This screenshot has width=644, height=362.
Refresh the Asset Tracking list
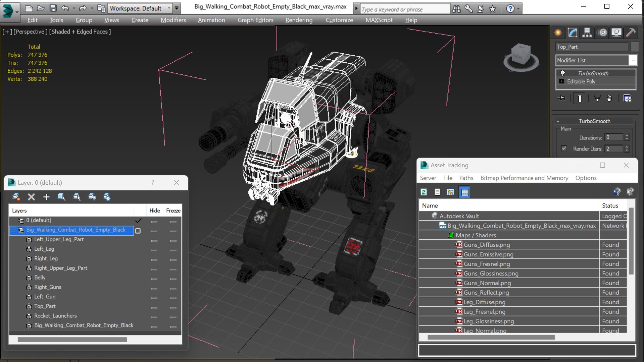click(x=424, y=192)
